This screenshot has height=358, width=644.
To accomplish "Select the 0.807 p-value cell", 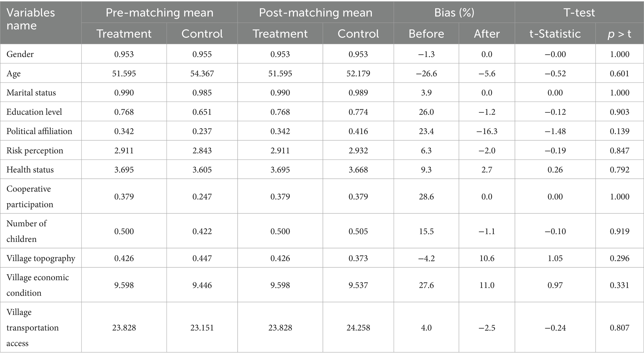I will (619, 327).
